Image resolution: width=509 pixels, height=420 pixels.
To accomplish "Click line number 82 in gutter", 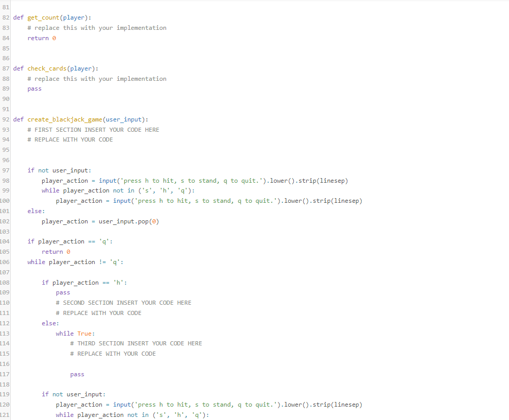I will [x=6, y=17].
